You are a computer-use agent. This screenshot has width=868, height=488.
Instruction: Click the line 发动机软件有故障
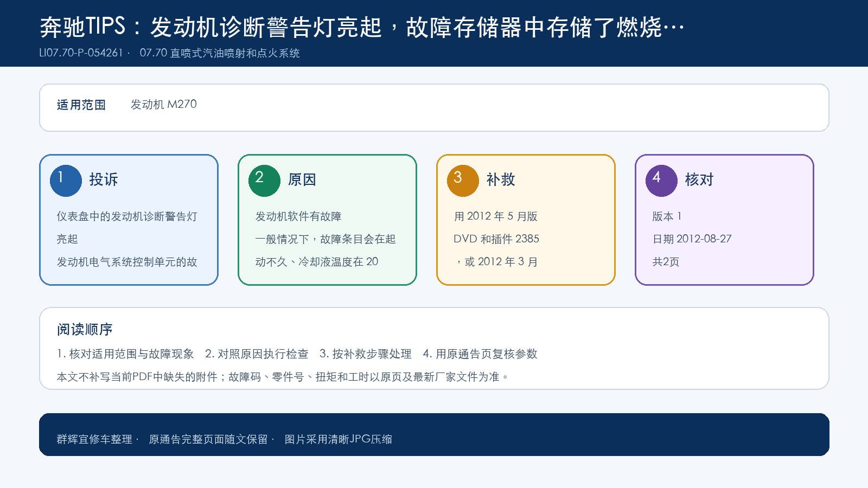coord(298,216)
